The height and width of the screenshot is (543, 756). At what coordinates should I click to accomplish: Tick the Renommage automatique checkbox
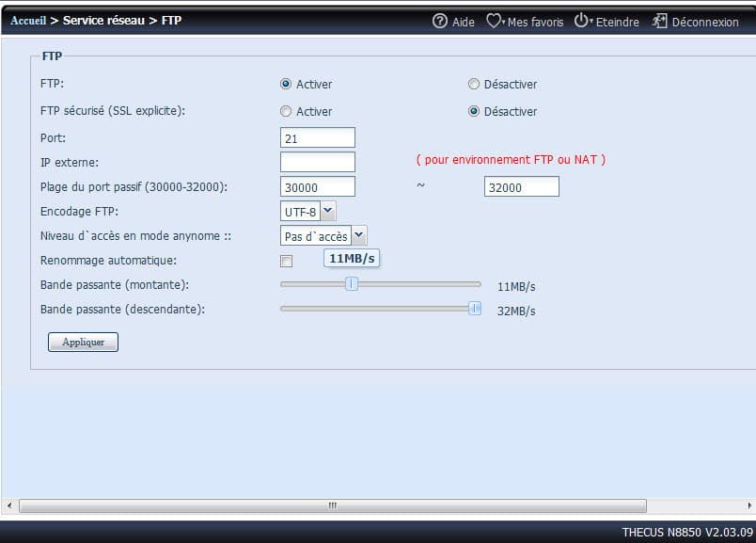(x=287, y=261)
